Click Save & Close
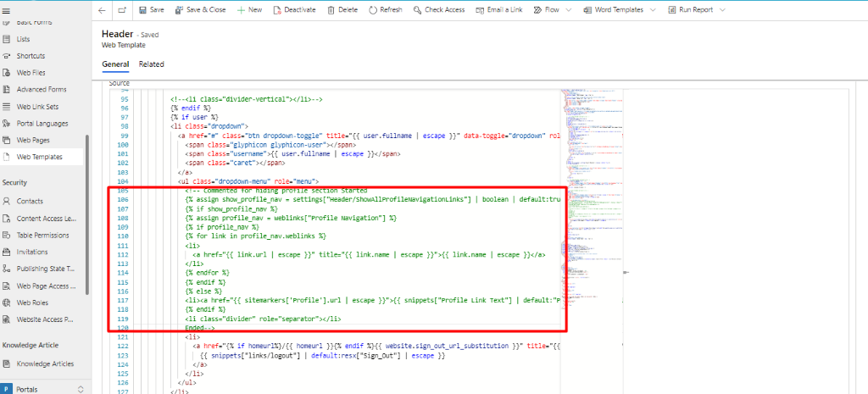This screenshot has height=394, width=868. [x=200, y=10]
